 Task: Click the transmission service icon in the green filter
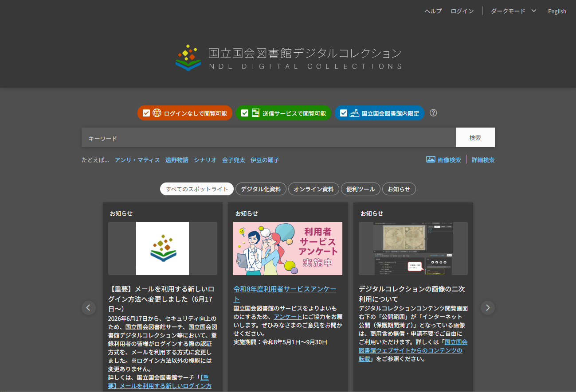click(x=255, y=113)
